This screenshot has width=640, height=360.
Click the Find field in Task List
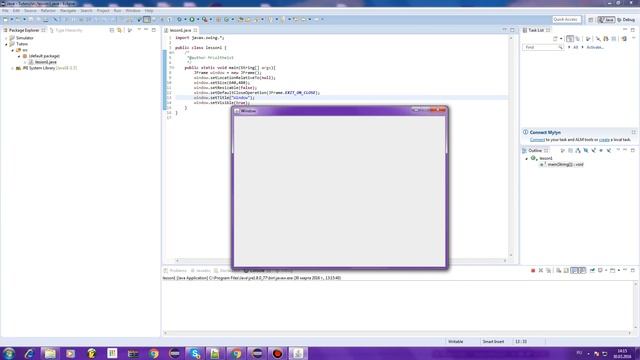point(543,47)
